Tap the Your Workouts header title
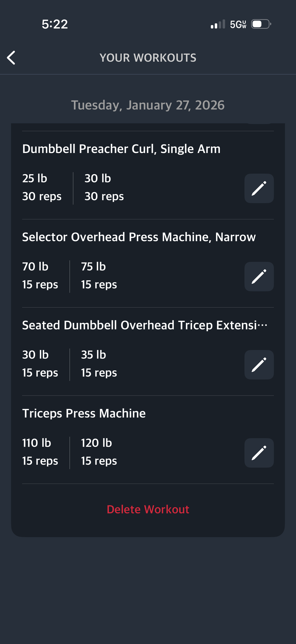This screenshot has height=644, width=296. coord(148,58)
